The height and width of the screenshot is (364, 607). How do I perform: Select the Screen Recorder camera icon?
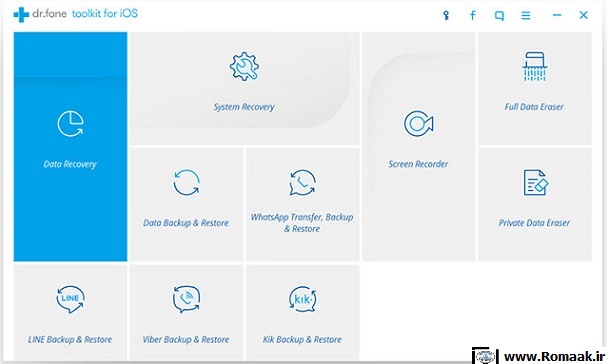[x=418, y=124]
